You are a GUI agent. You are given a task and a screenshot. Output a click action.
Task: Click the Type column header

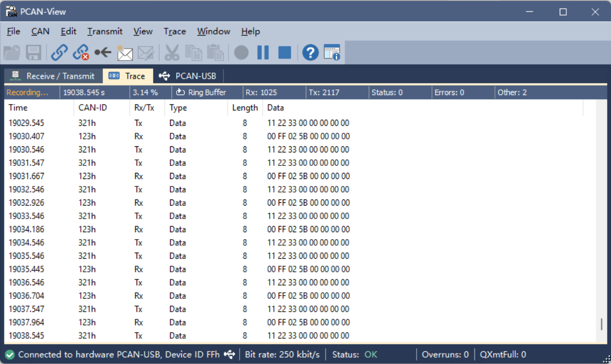pos(196,108)
